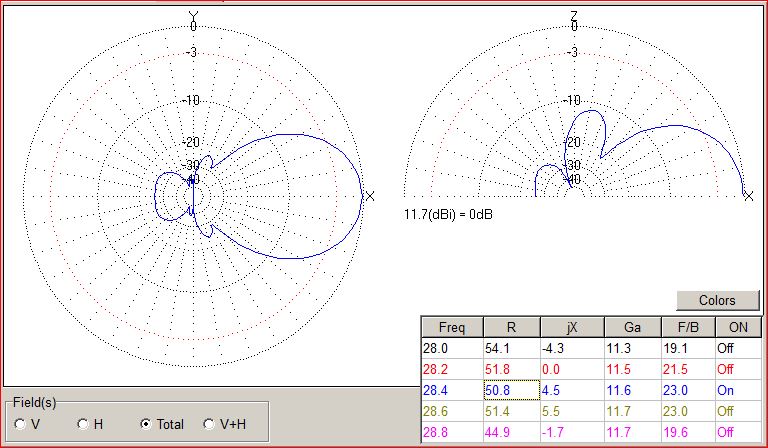Click the 11.7(dBi) = 0dB reference label

[x=448, y=214]
